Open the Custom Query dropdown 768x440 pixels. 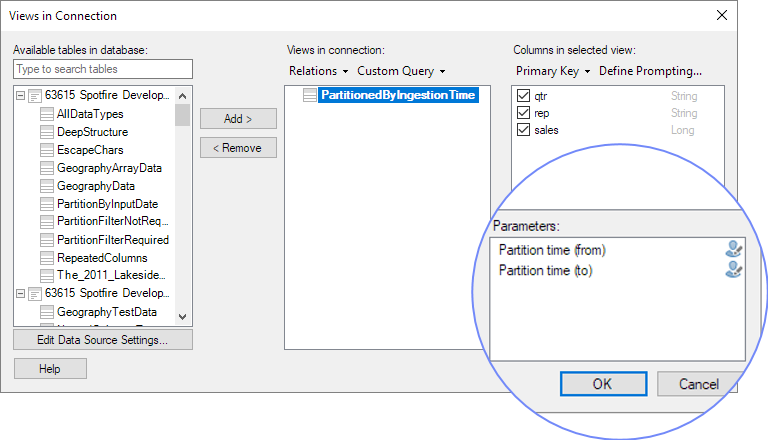click(400, 71)
